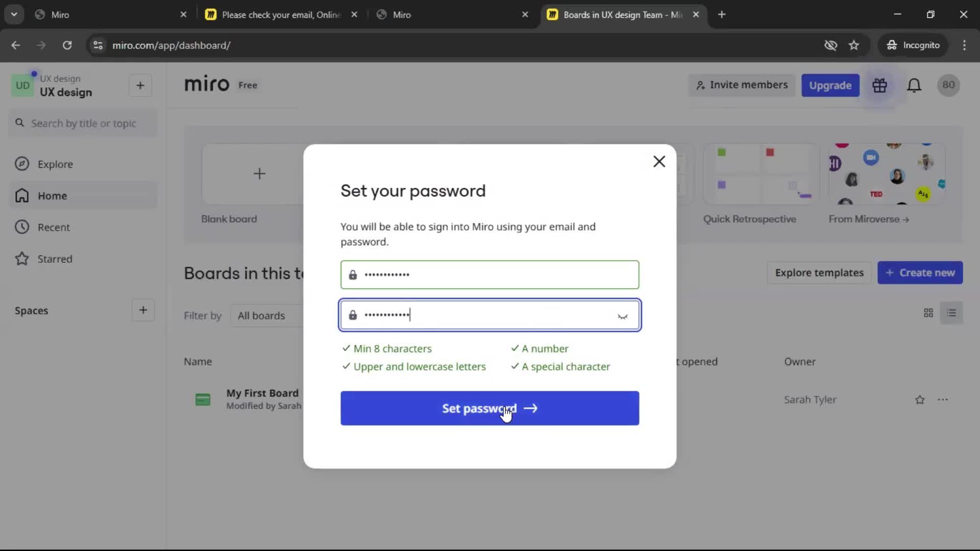
Task: Toggle password visibility eye icon
Action: pos(622,316)
